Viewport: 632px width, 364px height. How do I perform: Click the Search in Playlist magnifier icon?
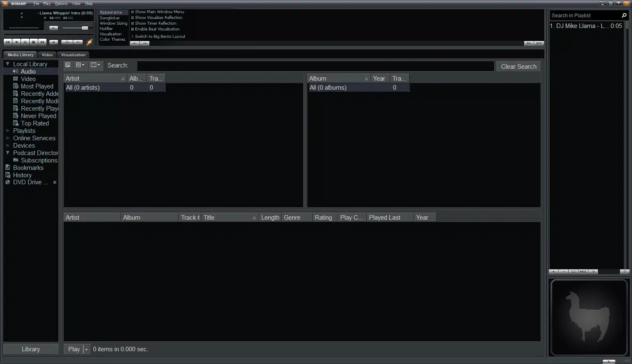click(624, 16)
